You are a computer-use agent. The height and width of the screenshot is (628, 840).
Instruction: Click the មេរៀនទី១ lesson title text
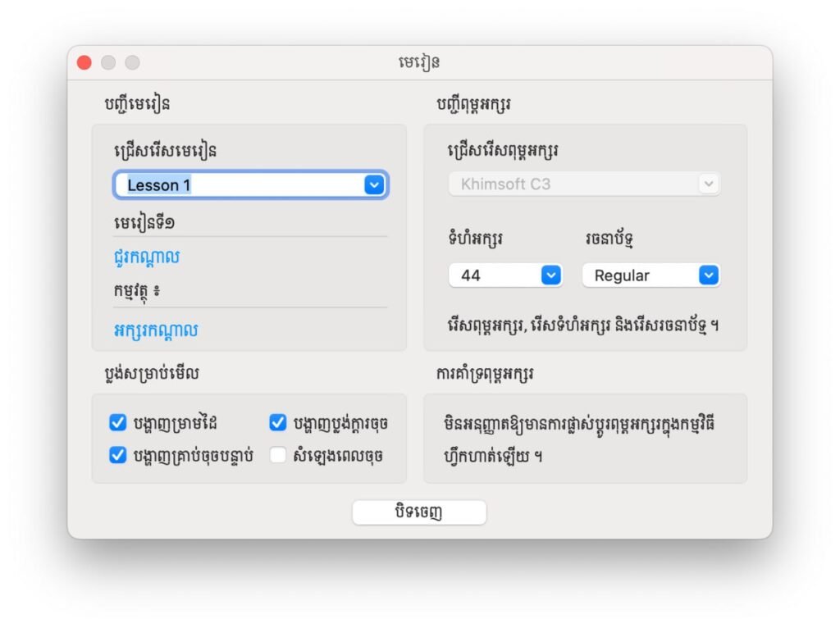[144, 222]
